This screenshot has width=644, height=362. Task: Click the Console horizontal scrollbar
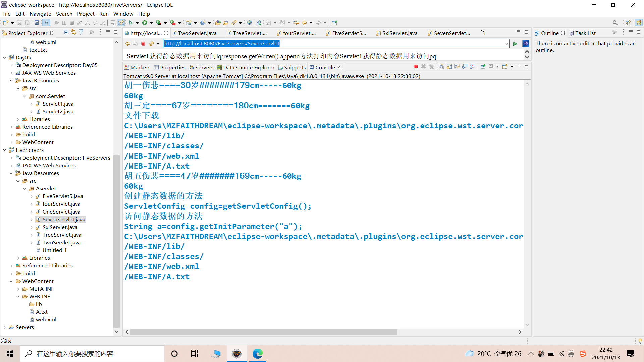264,332
